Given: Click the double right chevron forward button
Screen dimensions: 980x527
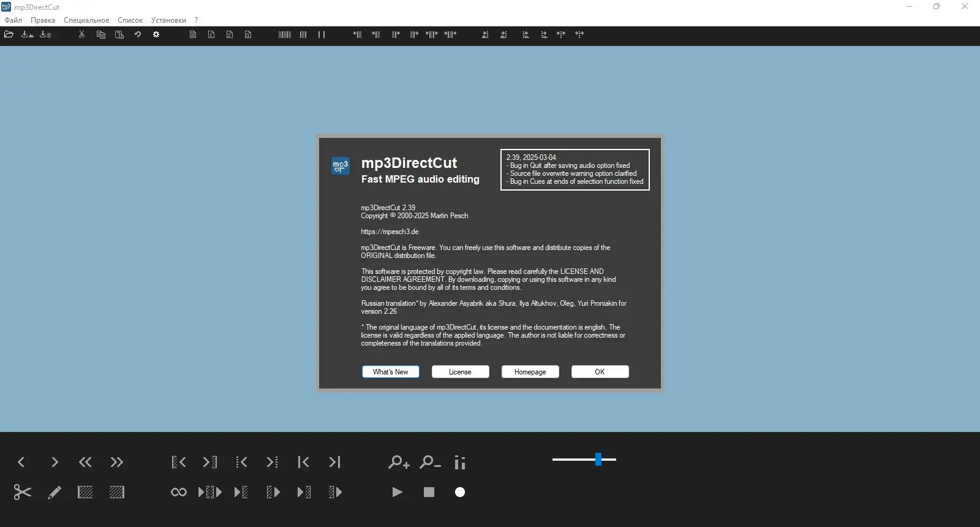Looking at the screenshot, I should click(x=117, y=462).
